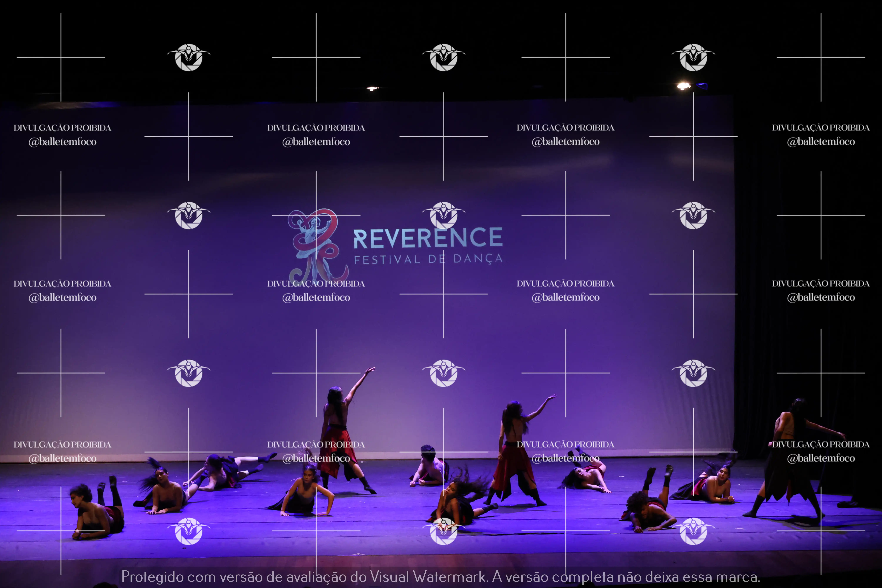
Task: Click the brightest stage spotlight above the backdrop
Action: 683,86
